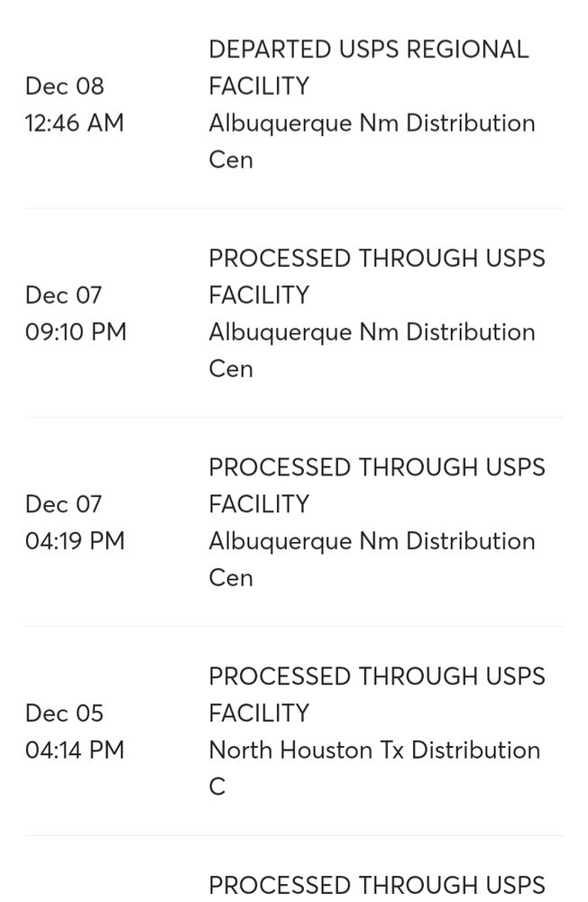Click the divider between the two Dec 07 entries
The width and height of the screenshot is (588, 902).
pyautogui.click(x=294, y=418)
